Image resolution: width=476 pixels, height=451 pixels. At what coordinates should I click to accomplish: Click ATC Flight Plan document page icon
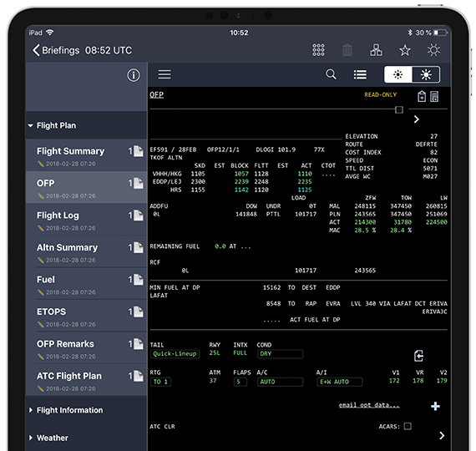139,376
